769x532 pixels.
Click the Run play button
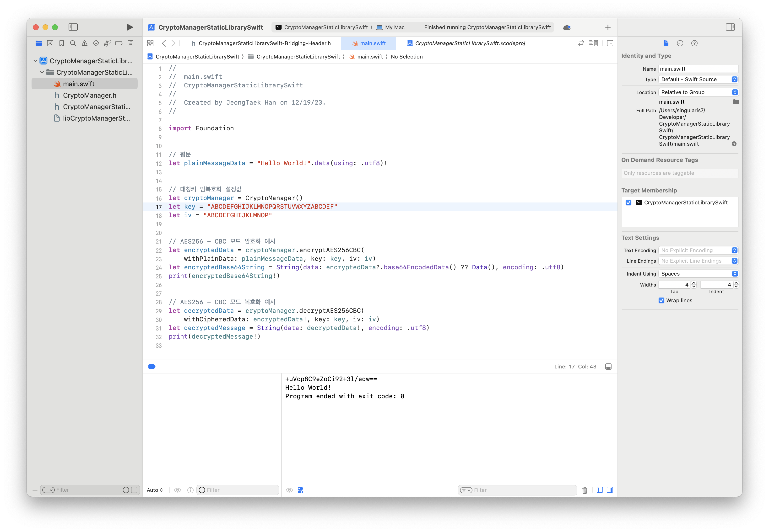(x=130, y=27)
